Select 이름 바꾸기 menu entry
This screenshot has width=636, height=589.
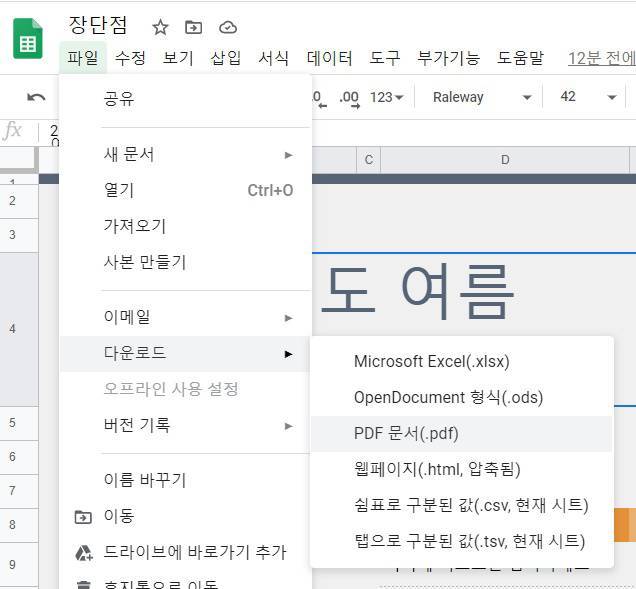186,480
